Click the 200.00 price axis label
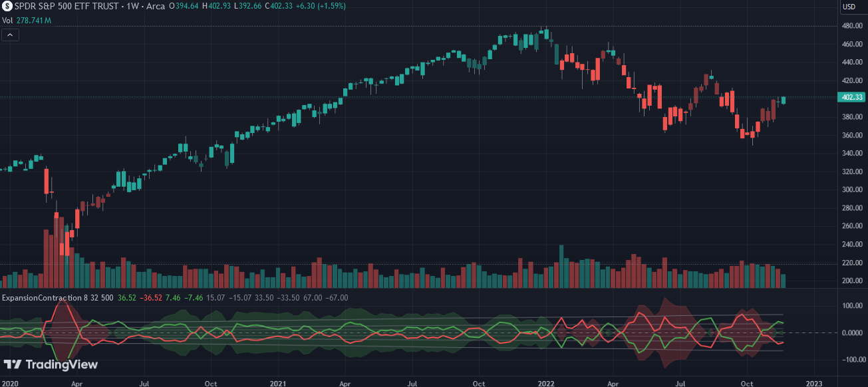 click(x=852, y=281)
